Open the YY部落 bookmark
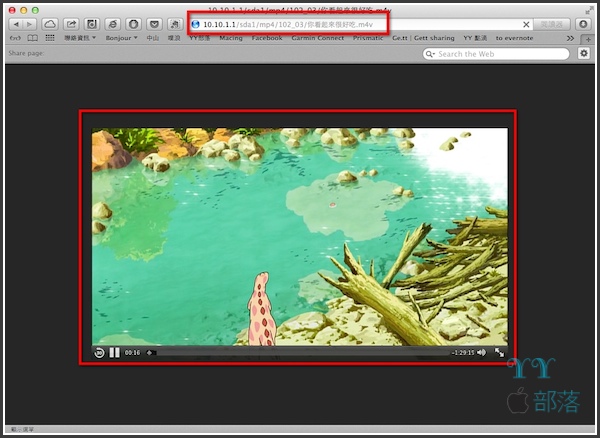The image size is (600, 438). (x=200, y=38)
